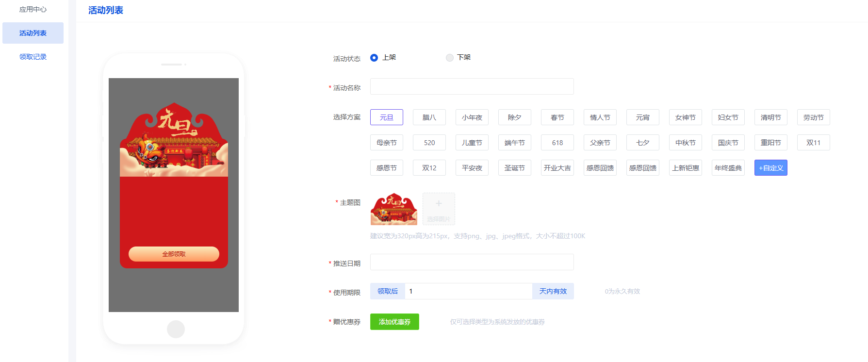Focus the 活动名称 input field

click(x=472, y=86)
